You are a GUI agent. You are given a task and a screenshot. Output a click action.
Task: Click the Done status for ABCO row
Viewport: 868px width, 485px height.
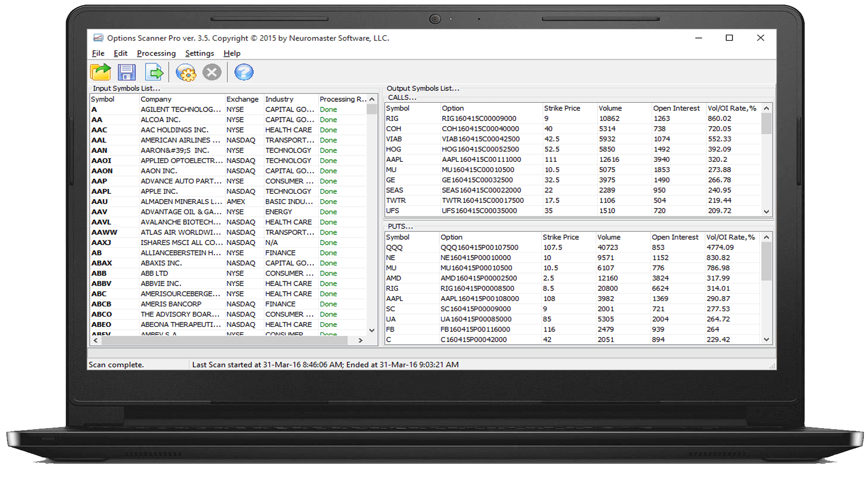[328, 314]
